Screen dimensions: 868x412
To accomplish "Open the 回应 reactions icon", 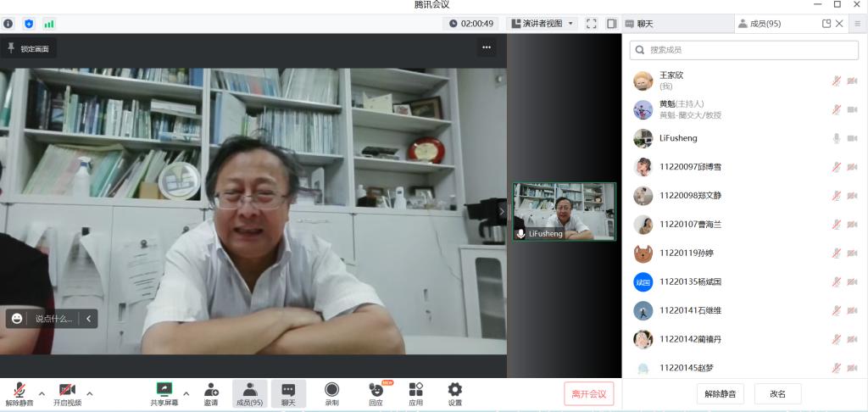I will [376, 393].
